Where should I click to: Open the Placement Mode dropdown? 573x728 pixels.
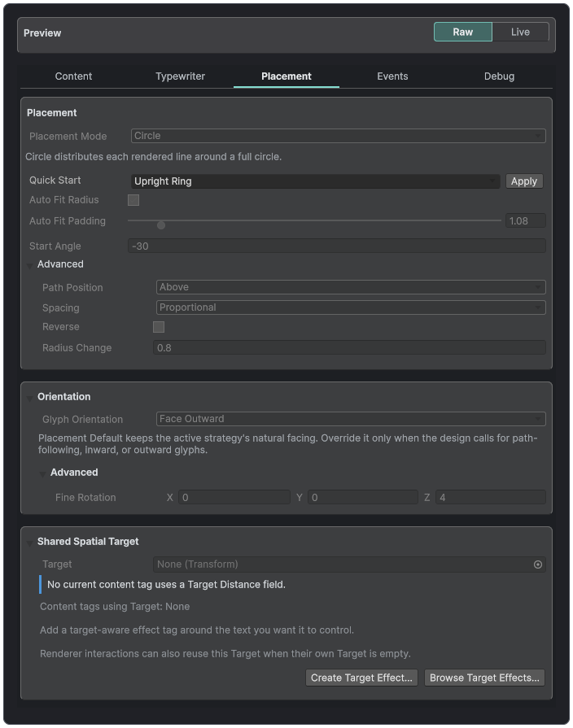tap(338, 136)
